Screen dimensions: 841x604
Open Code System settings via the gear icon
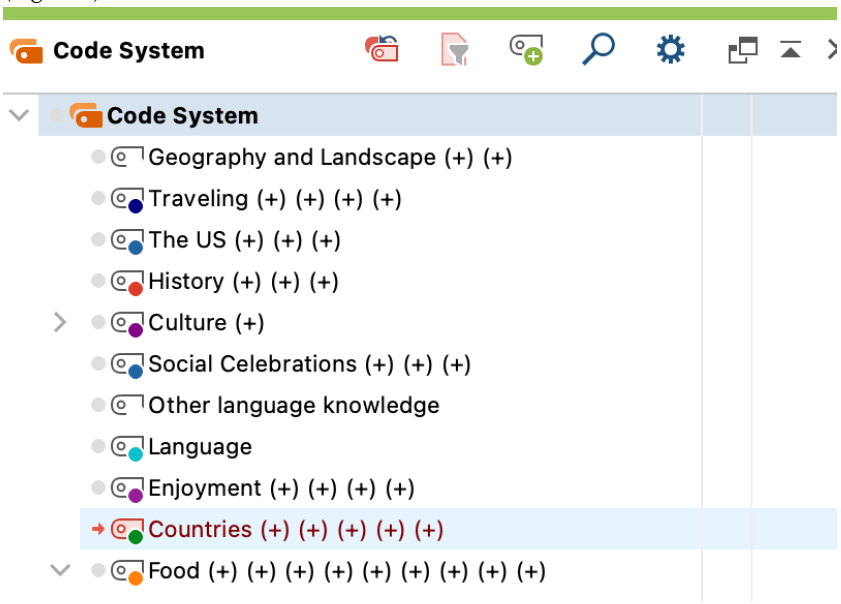pyautogui.click(x=669, y=50)
